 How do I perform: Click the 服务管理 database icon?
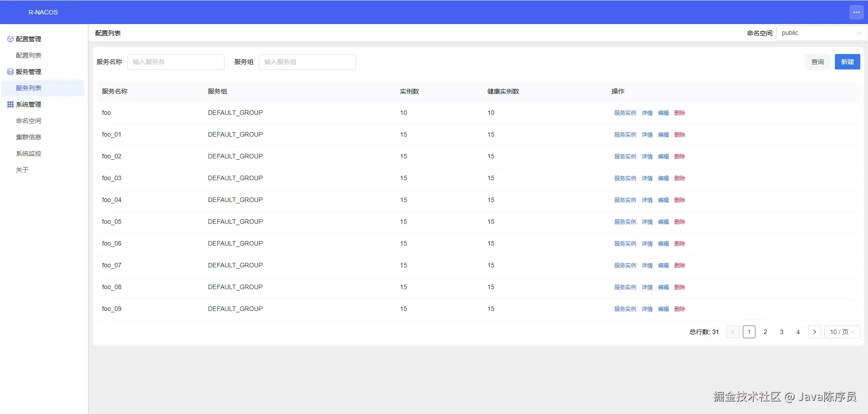click(10, 72)
